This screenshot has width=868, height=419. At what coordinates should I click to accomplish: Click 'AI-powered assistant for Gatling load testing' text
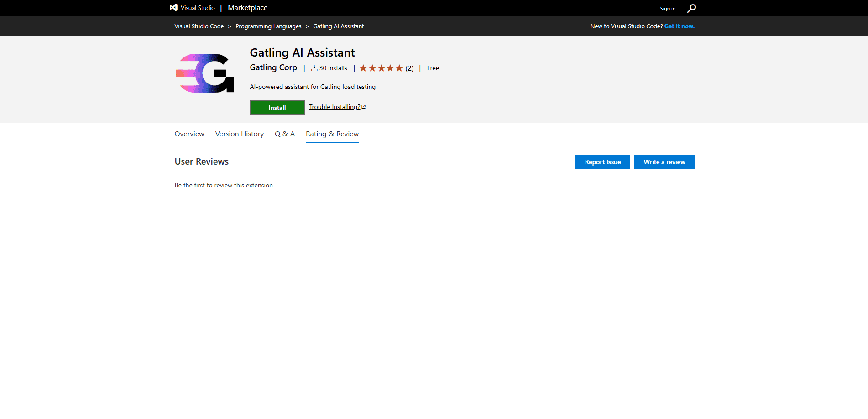(313, 87)
